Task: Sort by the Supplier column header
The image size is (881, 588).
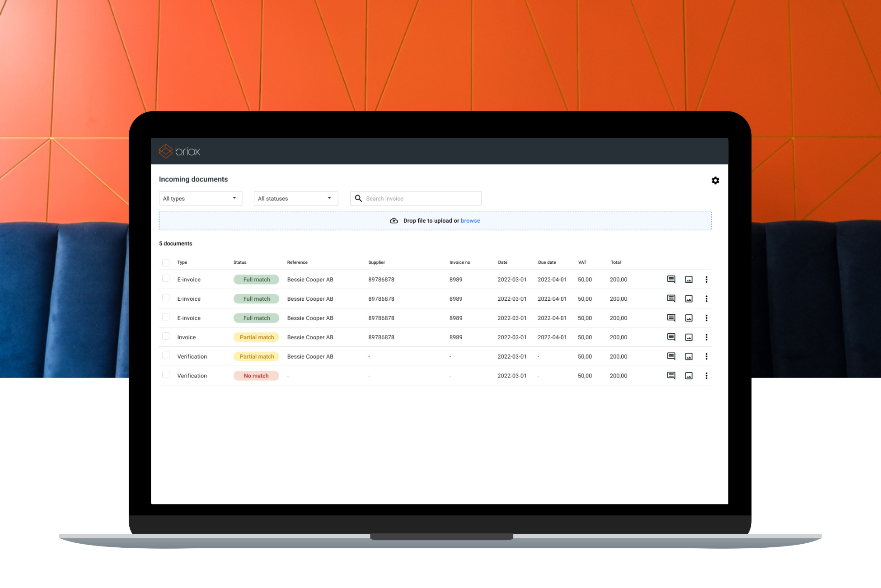Action: point(376,262)
